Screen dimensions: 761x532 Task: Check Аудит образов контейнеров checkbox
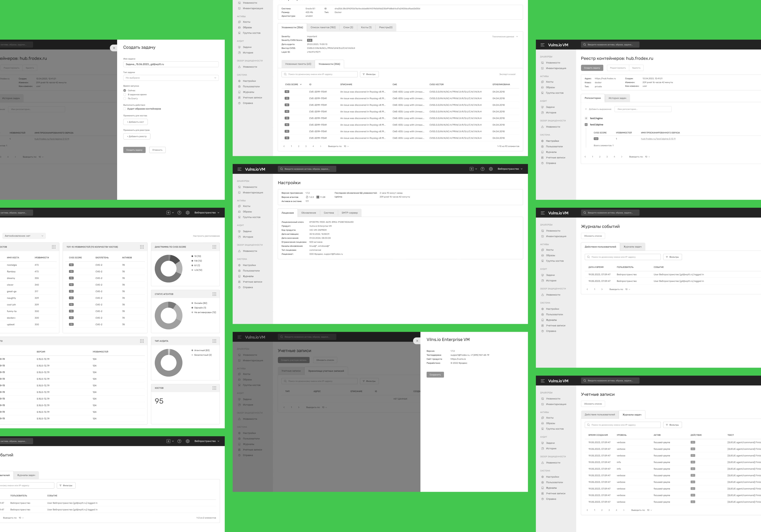pyautogui.click(x=125, y=109)
